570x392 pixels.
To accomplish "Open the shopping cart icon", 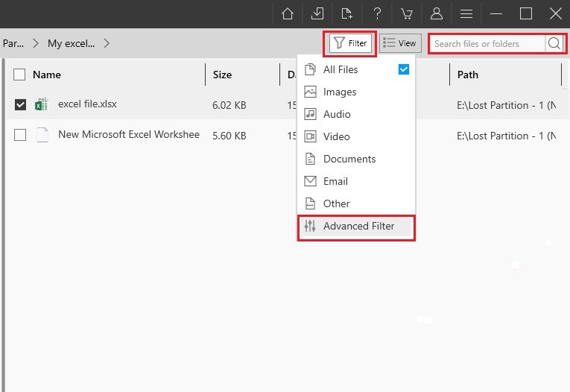I will [407, 14].
